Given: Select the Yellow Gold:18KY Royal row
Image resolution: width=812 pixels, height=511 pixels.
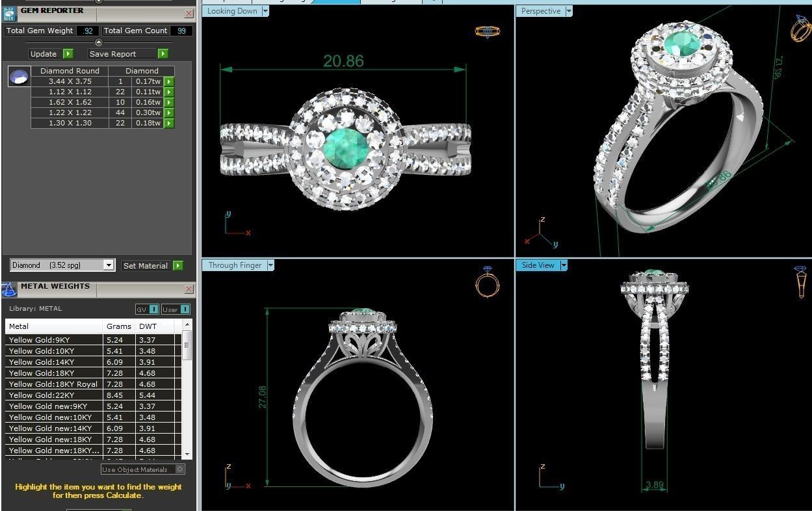Looking at the screenshot, I should (94, 384).
